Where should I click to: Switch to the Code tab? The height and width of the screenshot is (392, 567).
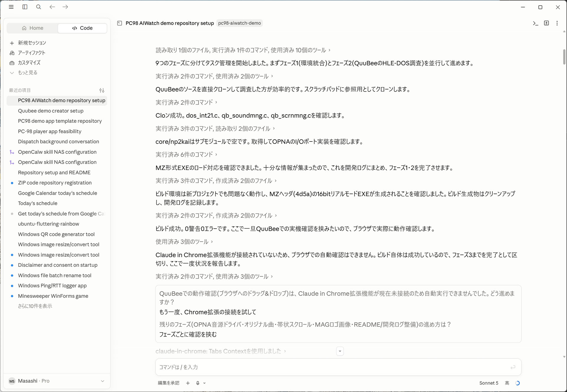click(x=82, y=28)
